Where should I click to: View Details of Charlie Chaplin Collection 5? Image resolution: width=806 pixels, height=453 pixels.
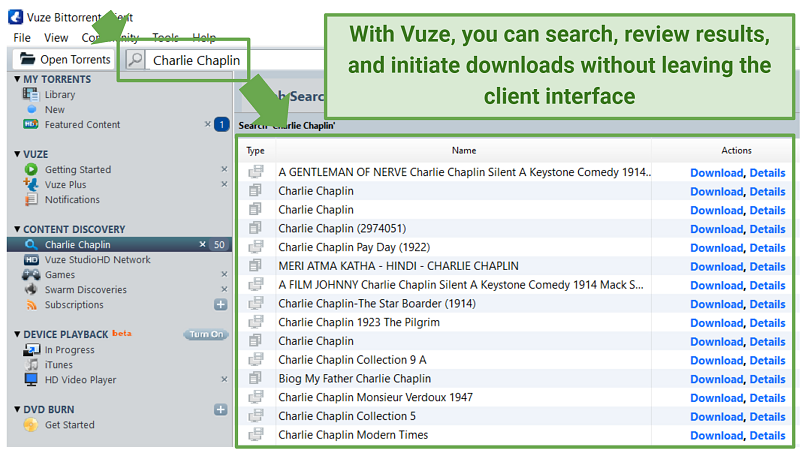pos(767,416)
